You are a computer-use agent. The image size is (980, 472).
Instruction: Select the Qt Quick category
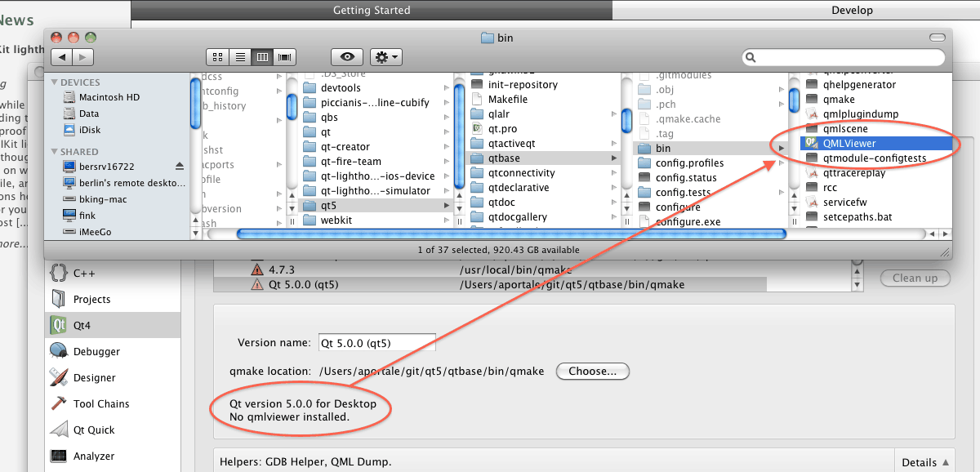coord(94,430)
